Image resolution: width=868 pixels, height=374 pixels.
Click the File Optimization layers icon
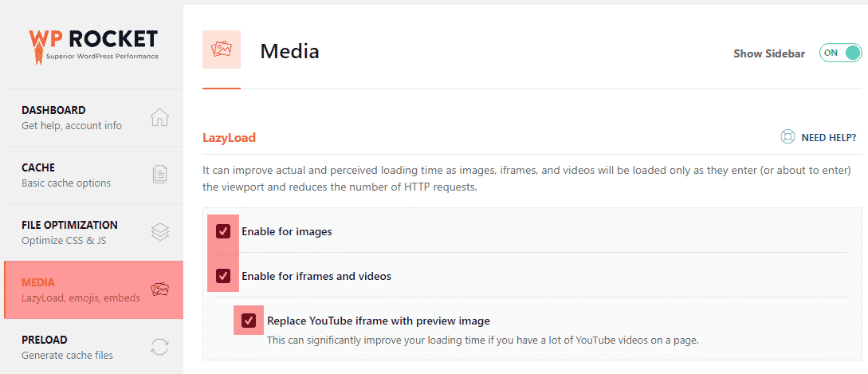(160, 231)
